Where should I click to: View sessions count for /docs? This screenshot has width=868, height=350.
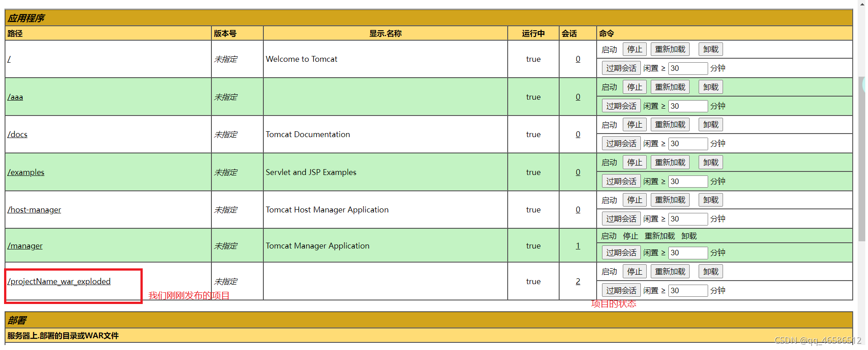578,134
